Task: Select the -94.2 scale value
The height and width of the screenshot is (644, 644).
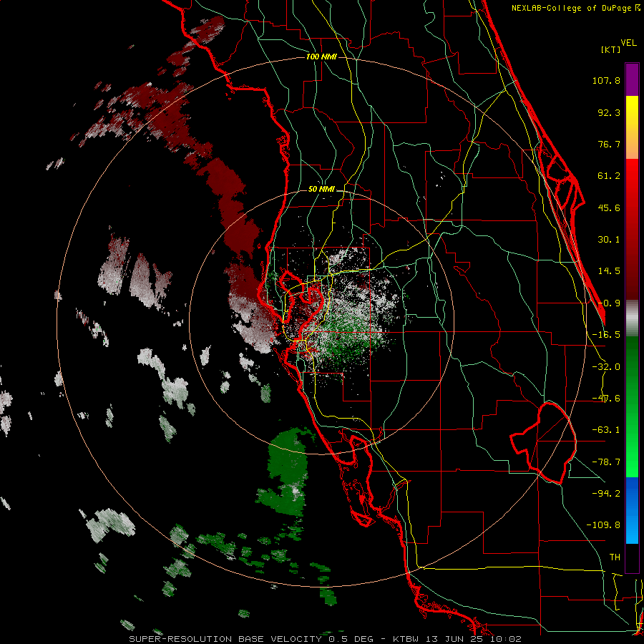Action: 606,493
